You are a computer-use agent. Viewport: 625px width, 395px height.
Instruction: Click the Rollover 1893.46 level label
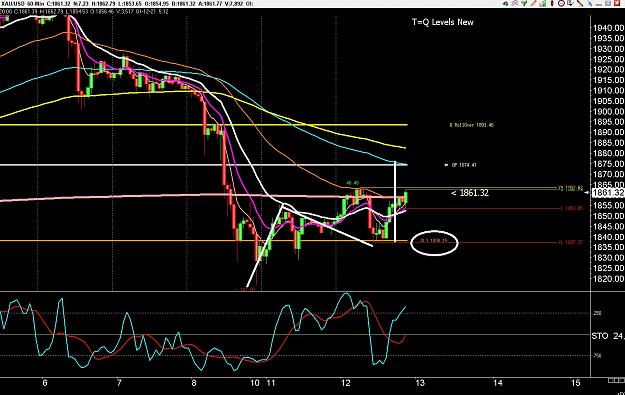[472, 125]
